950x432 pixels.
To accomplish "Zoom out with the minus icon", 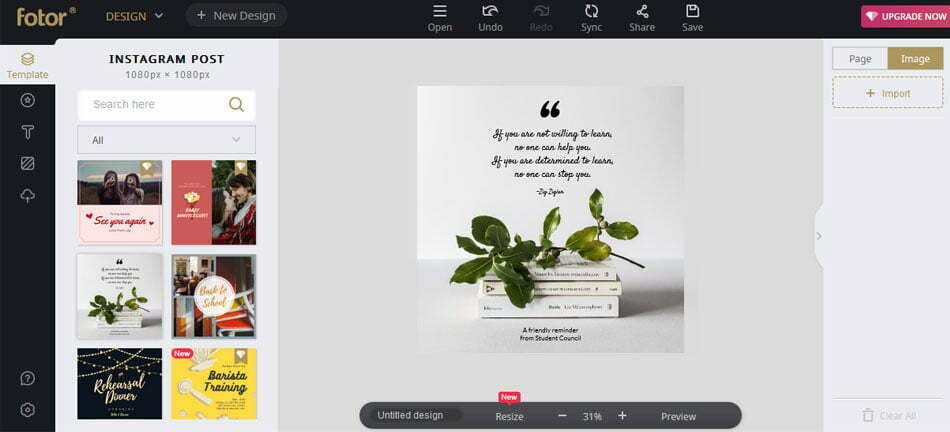I will pyautogui.click(x=562, y=416).
